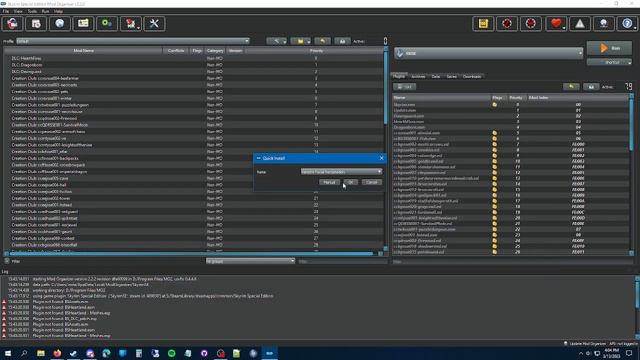Expand the Profile dropdown

click(x=133, y=41)
